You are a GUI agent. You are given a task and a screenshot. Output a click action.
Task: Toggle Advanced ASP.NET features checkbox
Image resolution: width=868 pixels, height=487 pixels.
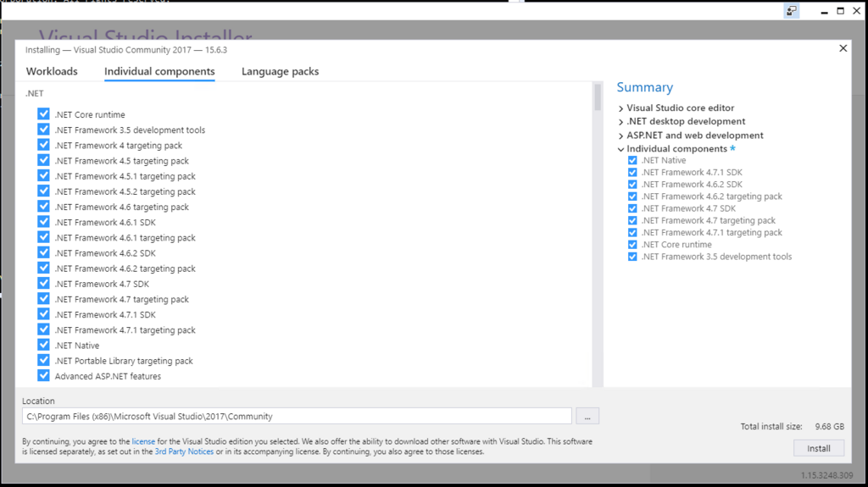click(43, 376)
